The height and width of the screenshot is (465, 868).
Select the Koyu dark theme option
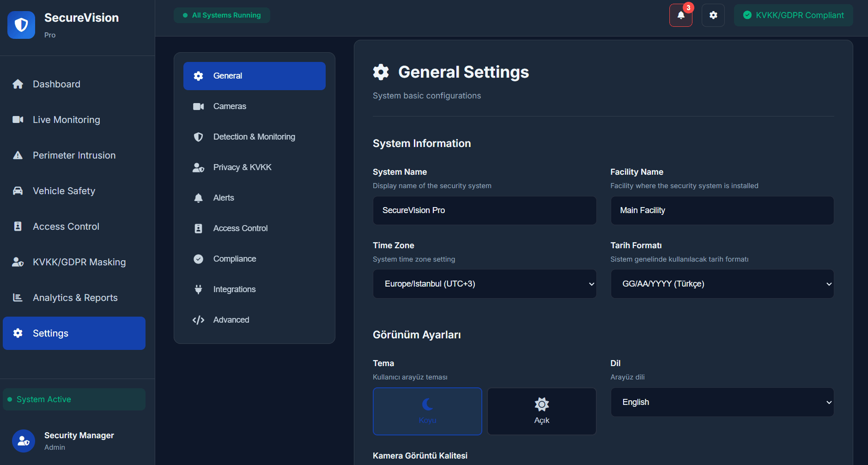tap(427, 411)
